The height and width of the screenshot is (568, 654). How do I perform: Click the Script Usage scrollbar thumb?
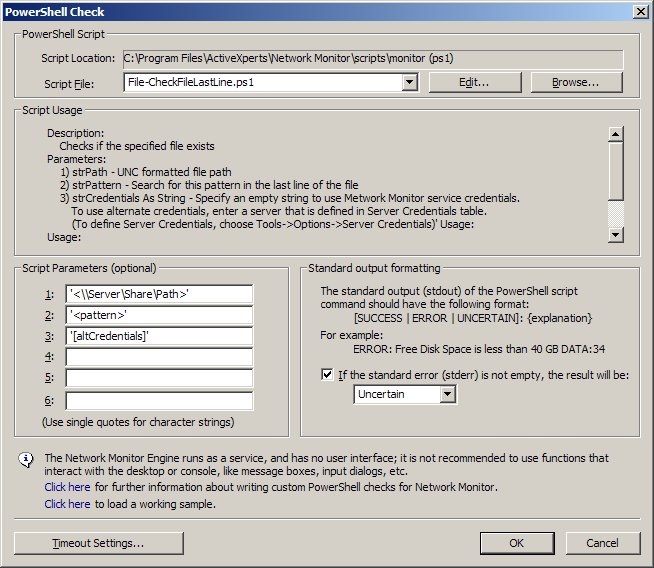coord(616,171)
